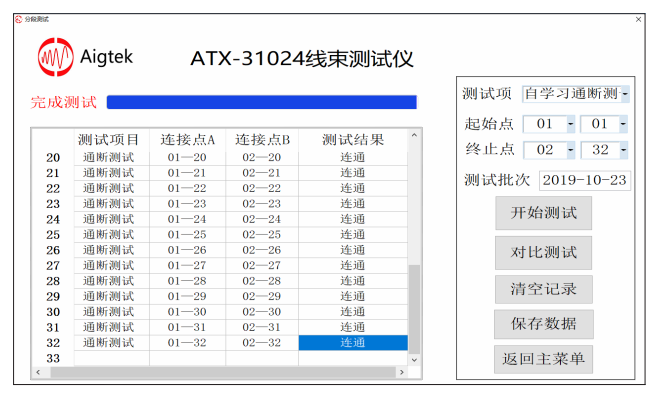Click 连通 result in row 28
The image size is (663, 397).
[x=353, y=281]
